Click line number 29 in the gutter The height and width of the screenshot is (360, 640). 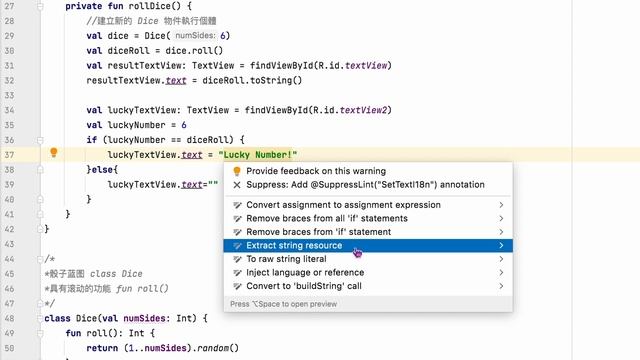click(x=9, y=36)
